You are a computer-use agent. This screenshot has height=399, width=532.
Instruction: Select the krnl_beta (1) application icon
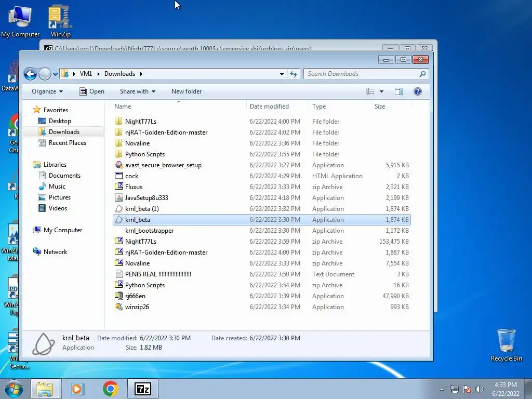(119, 209)
